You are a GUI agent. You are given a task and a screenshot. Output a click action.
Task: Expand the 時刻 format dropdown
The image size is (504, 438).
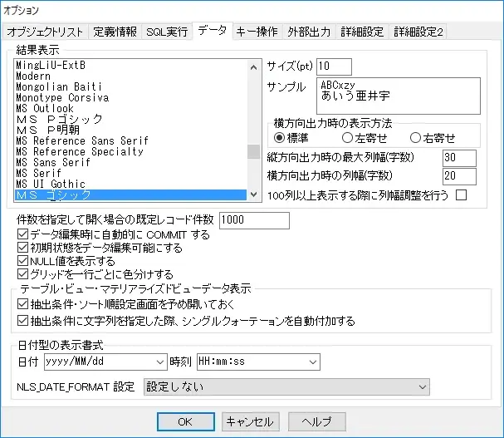coord(311,362)
